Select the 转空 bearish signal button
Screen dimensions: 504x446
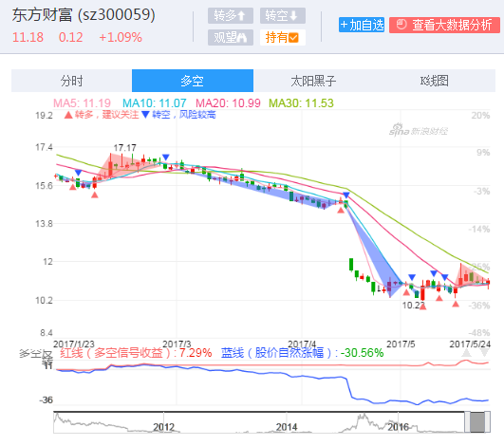pos(283,16)
